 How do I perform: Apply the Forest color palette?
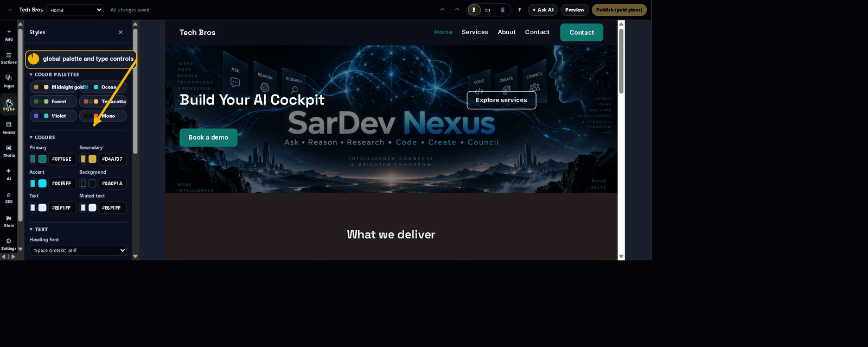point(53,102)
